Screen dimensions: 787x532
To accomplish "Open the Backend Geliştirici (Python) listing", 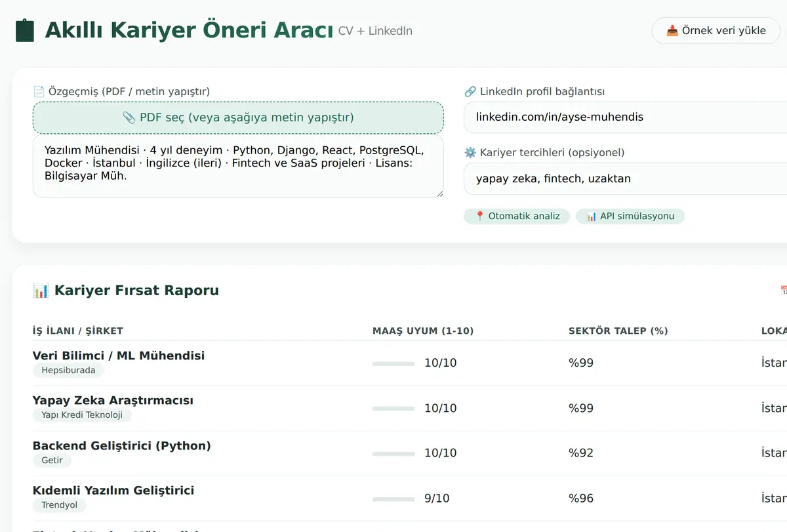I will (122, 446).
